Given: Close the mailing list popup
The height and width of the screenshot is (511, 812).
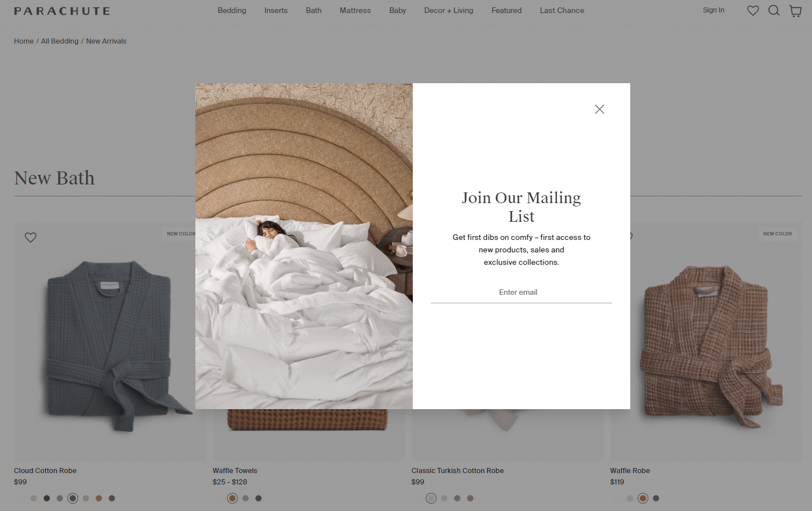Looking at the screenshot, I should coord(600,109).
